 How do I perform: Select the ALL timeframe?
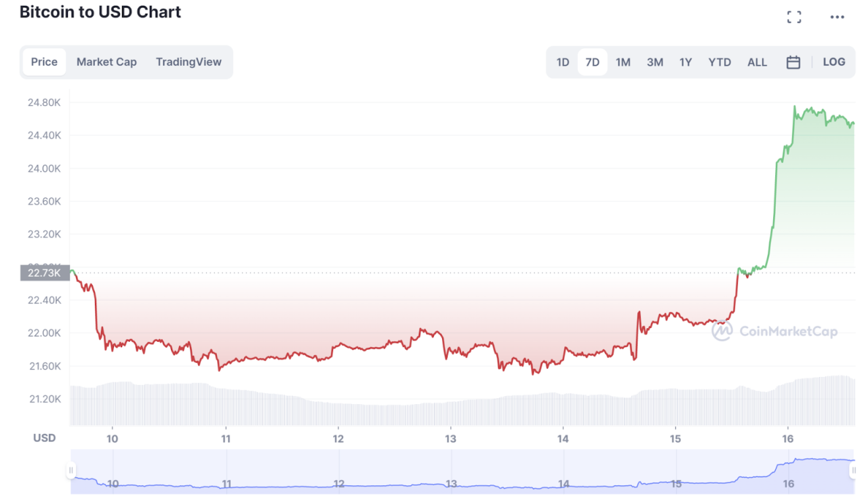(x=757, y=61)
